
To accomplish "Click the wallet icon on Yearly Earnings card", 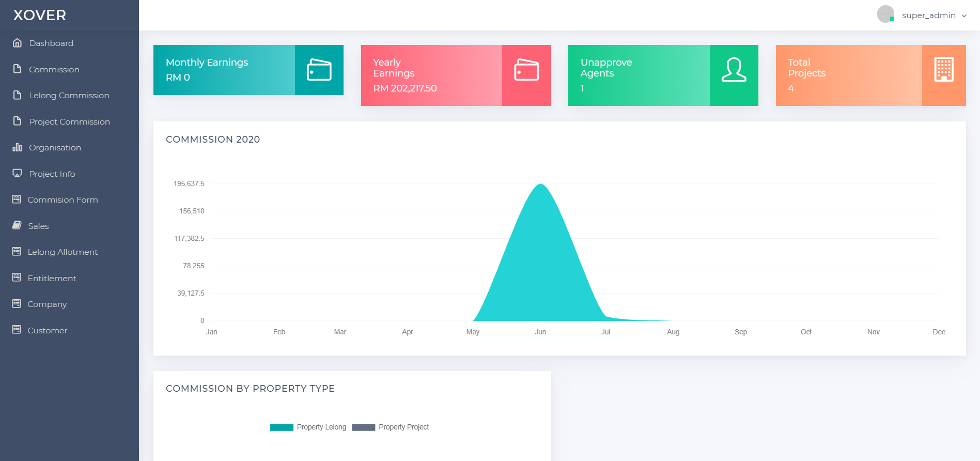I will tap(526, 70).
